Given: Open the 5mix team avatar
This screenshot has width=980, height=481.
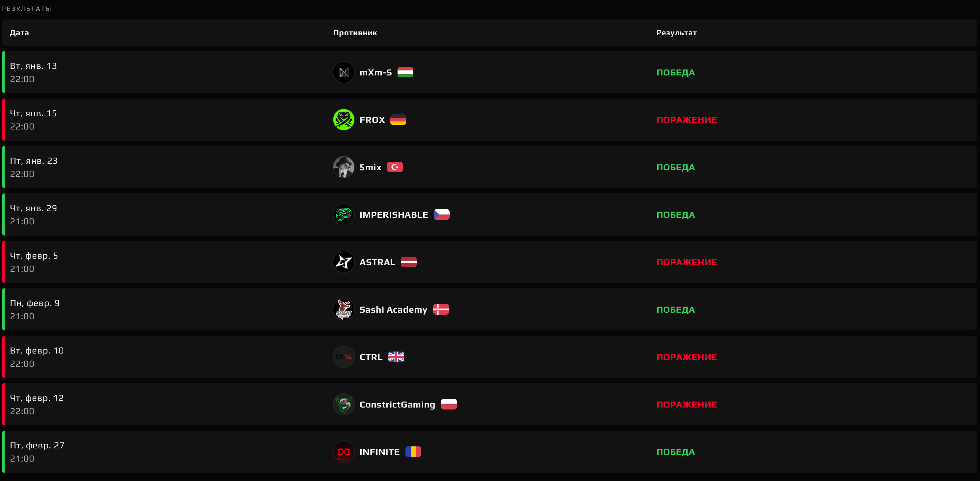Looking at the screenshot, I should [343, 167].
